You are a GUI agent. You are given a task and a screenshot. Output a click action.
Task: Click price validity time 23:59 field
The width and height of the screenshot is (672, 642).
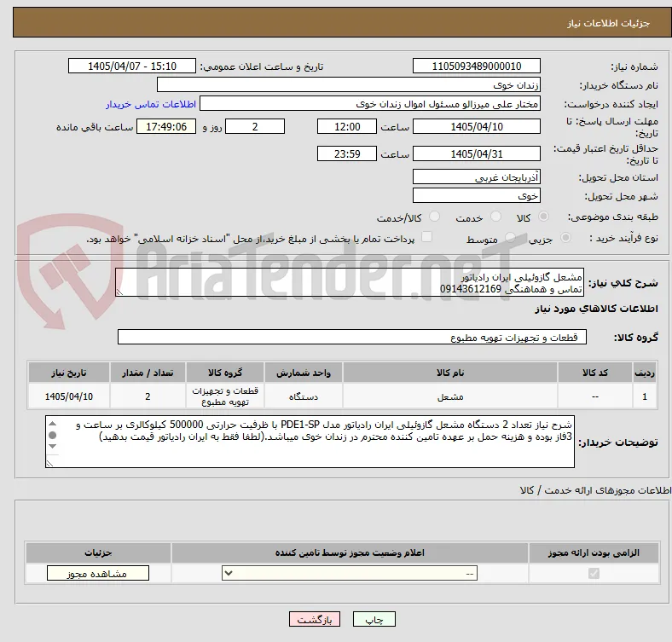tap(347, 153)
